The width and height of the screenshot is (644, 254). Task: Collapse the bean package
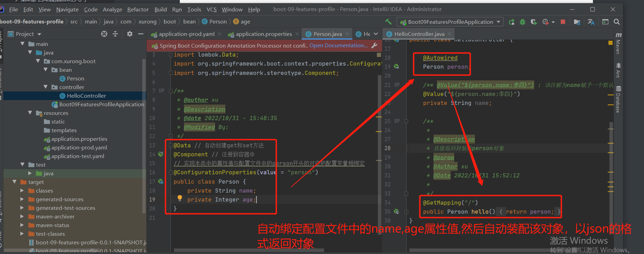point(46,70)
